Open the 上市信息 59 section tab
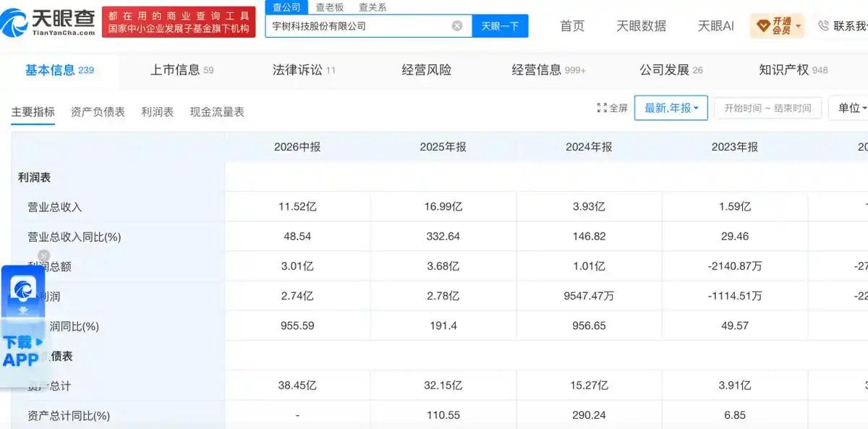Screen dimensions: 868x429 [182, 70]
